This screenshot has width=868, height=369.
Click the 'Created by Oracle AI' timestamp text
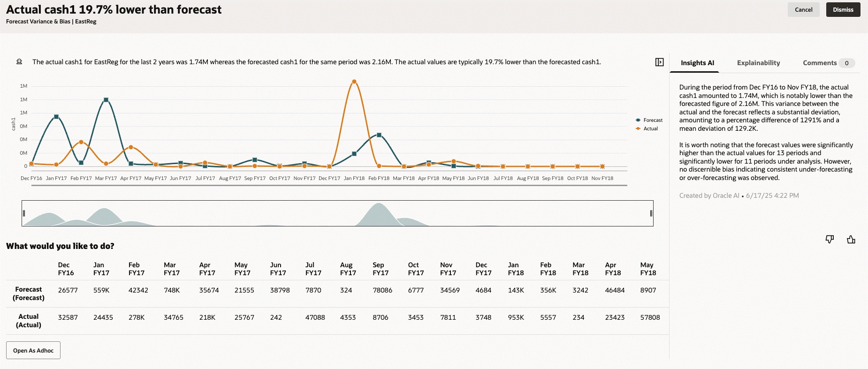pos(739,196)
